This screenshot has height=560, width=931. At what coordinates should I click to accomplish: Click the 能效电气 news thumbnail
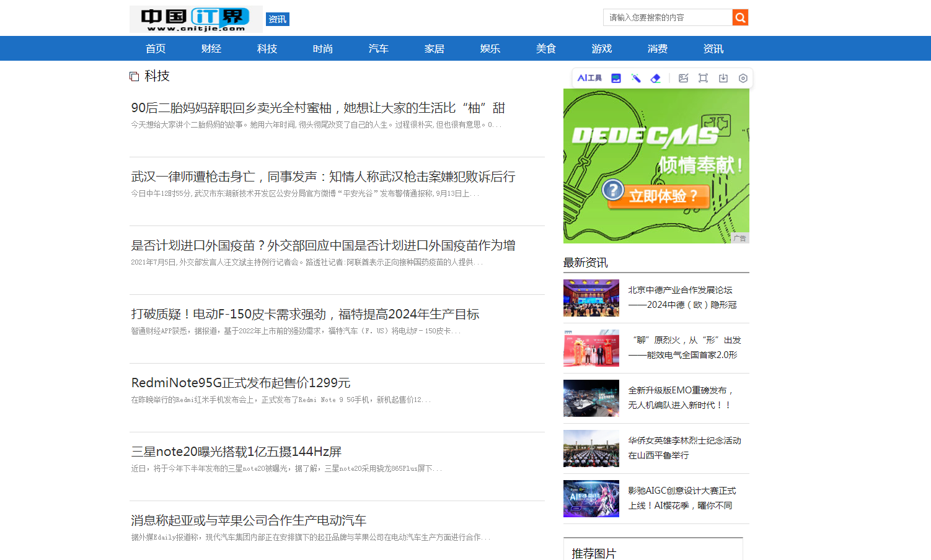pyautogui.click(x=591, y=348)
